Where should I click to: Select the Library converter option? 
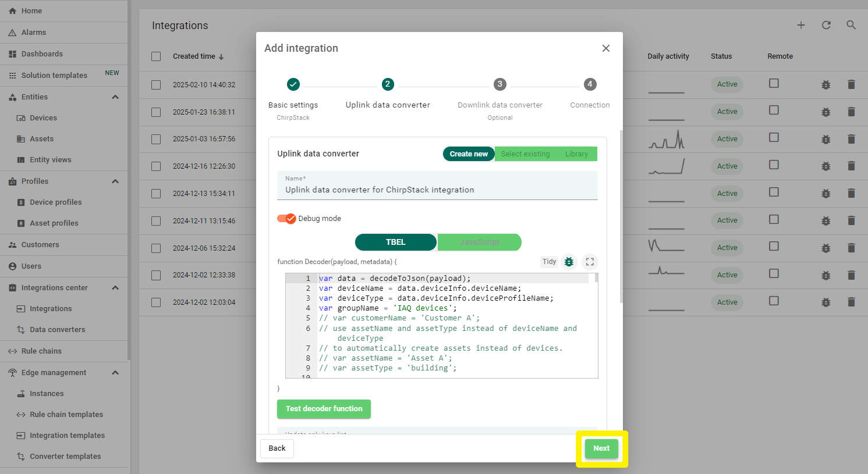576,154
